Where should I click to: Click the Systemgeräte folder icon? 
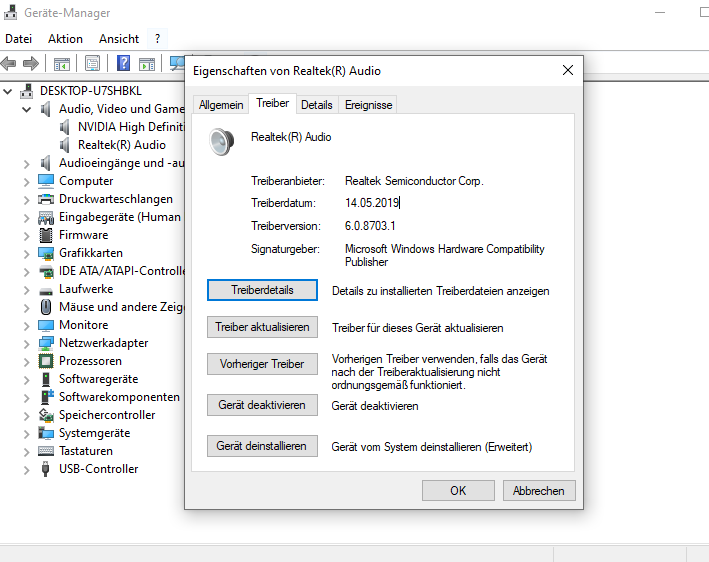point(46,433)
